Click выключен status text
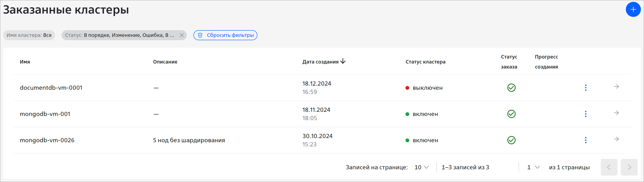This screenshot has height=182, width=644. (428, 88)
